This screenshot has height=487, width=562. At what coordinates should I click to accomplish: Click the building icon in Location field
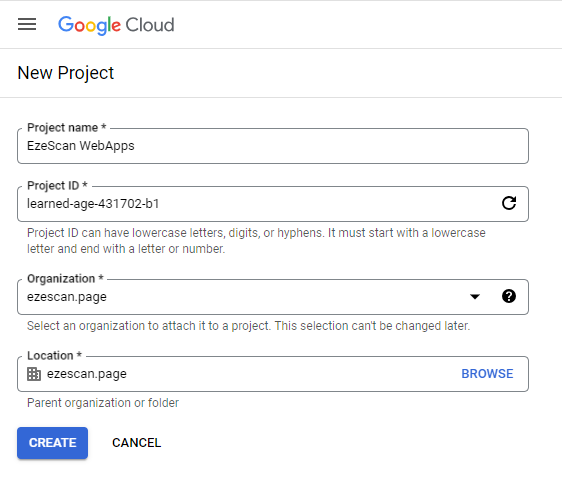coord(34,374)
